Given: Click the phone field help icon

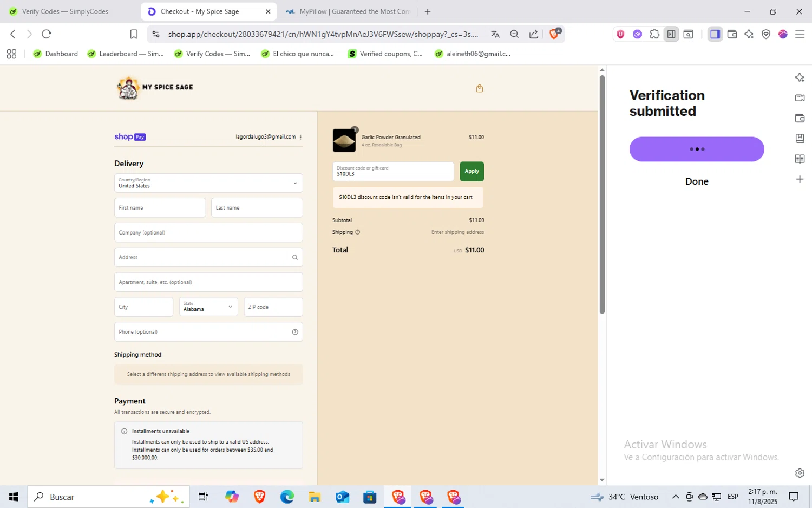Looking at the screenshot, I should tap(295, 332).
